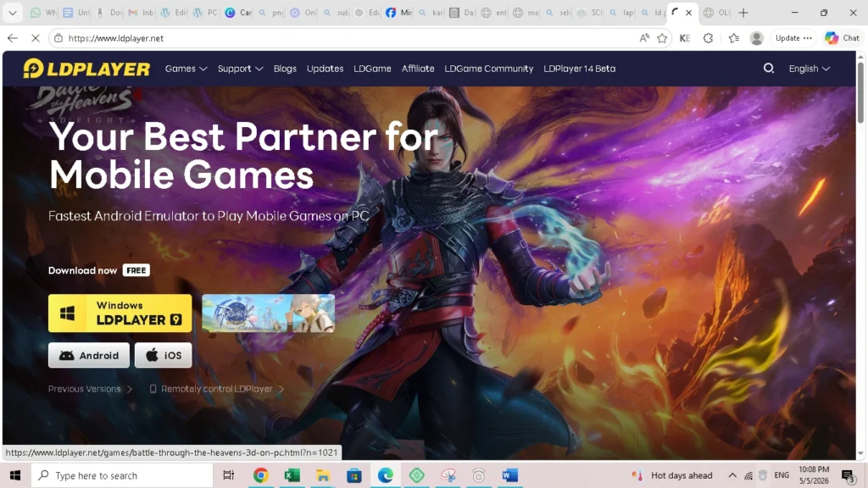Open network status tray icon
Screen dimensions: 868x488
click(748, 475)
